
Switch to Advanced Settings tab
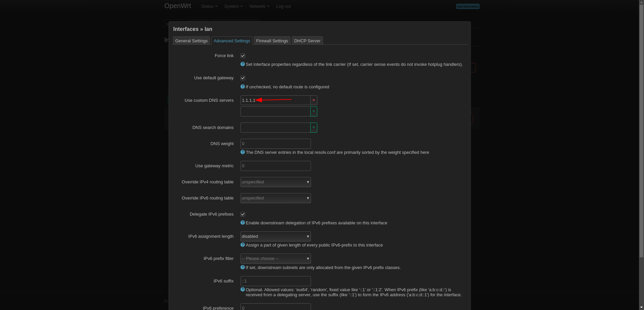[x=232, y=41]
